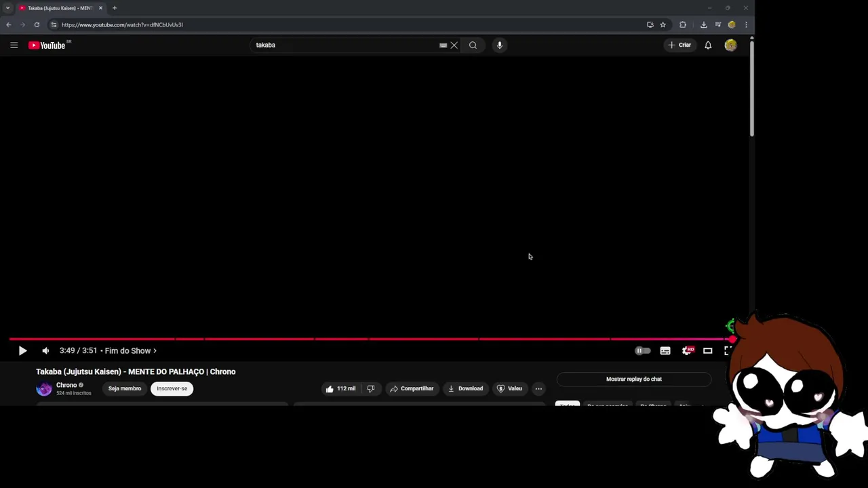Viewport: 868px width, 488px height.
Task: Mute the video volume
Action: pos(45,351)
